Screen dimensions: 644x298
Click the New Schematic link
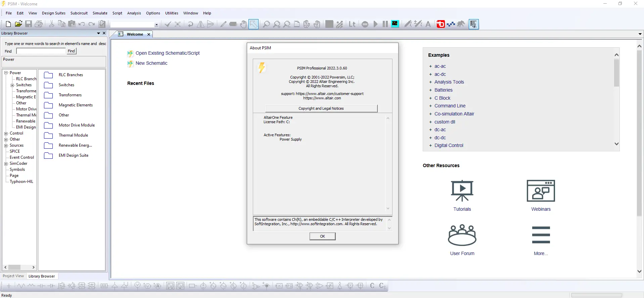(x=151, y=63)
